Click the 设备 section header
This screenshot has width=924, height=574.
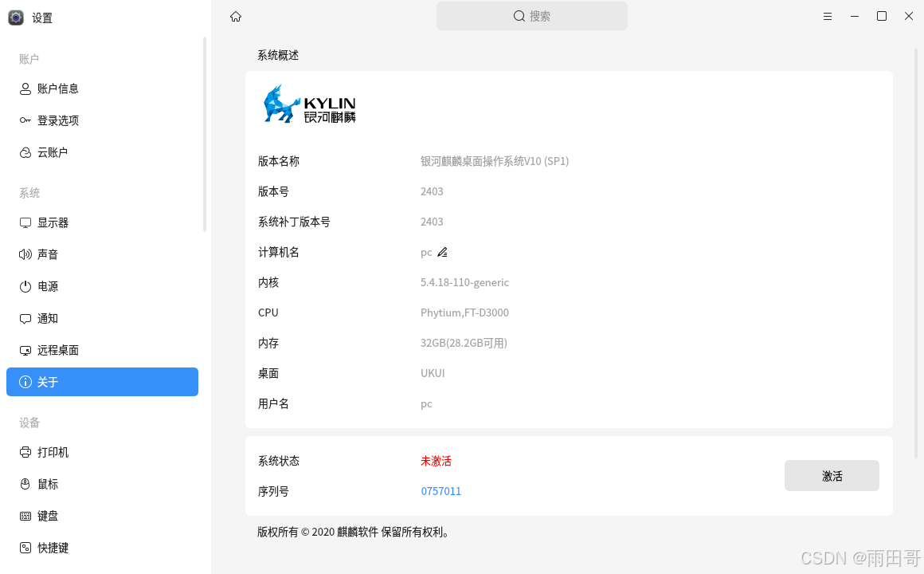pos(29,423)
